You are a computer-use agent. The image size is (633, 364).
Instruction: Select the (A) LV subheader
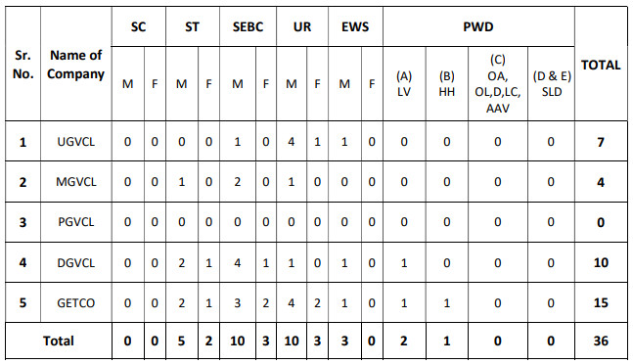(404, 84)
